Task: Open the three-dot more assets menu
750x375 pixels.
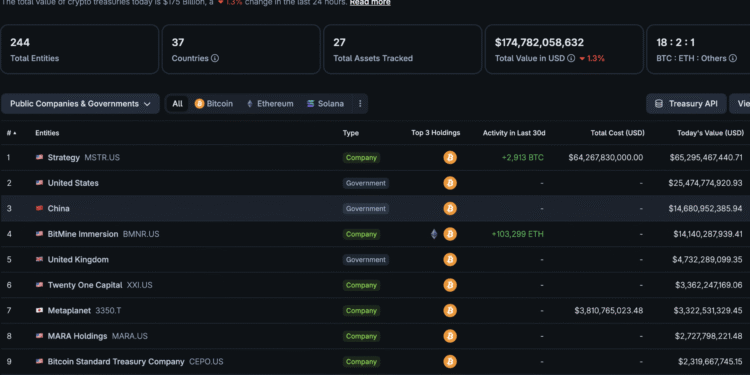Action: 360,104
